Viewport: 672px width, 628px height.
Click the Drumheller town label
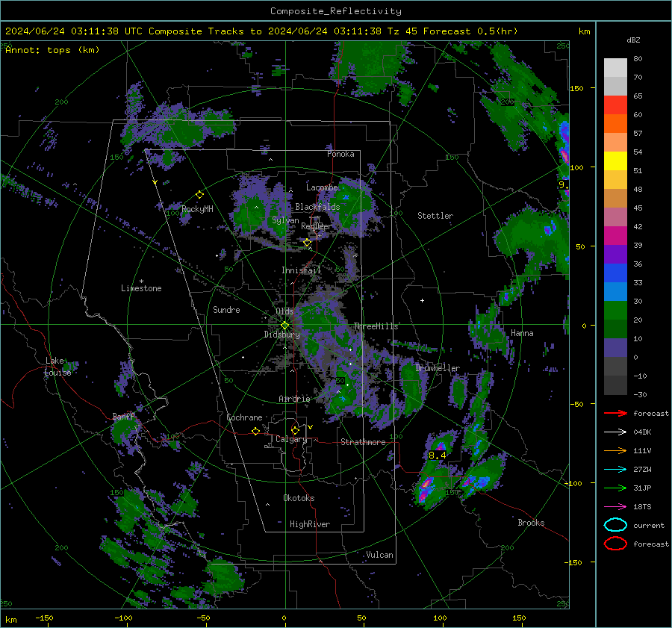pos(438,368)
